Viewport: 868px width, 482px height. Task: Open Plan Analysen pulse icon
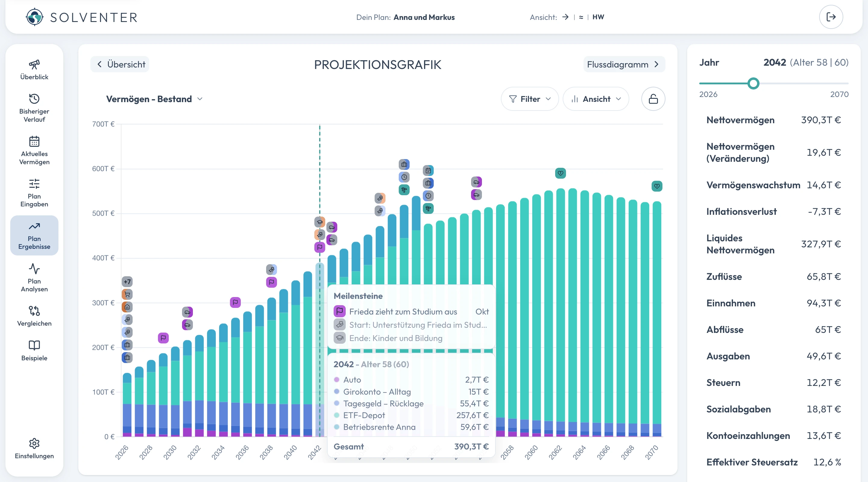34,268
